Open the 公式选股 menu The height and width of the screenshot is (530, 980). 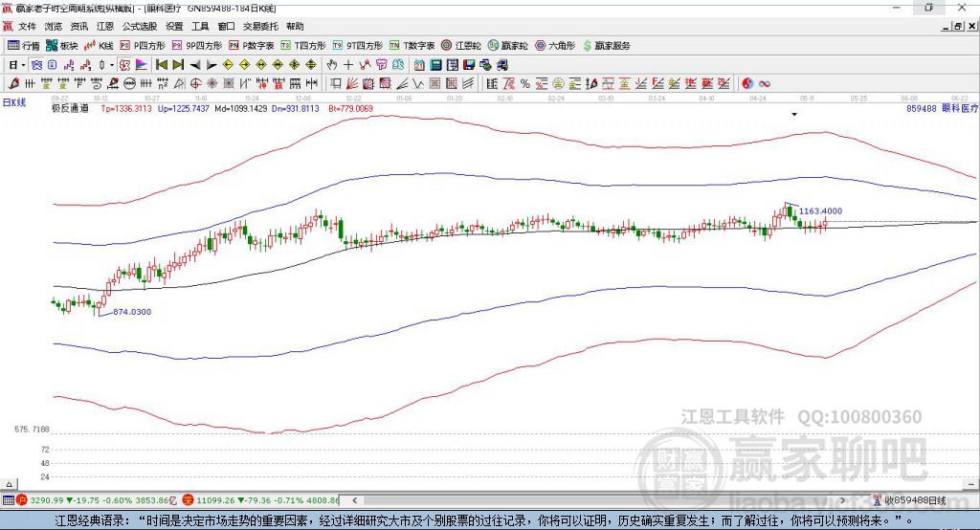click(140, 26)
